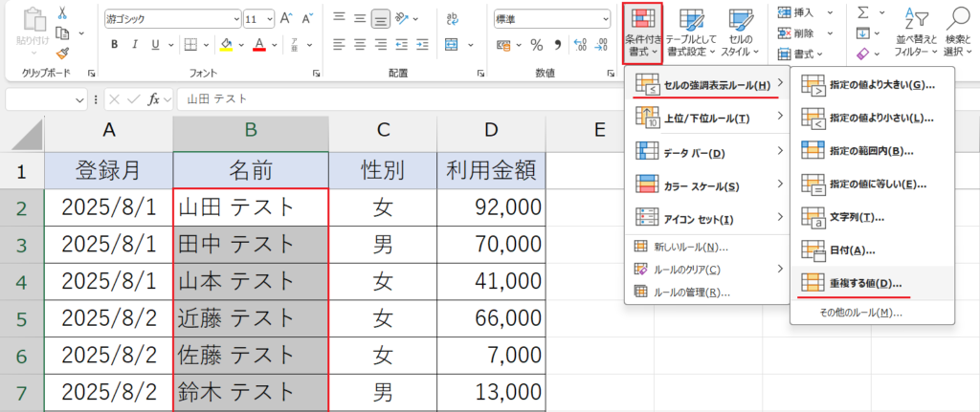Click the accounting number format icon
The image size is (980, 412).
503,45
